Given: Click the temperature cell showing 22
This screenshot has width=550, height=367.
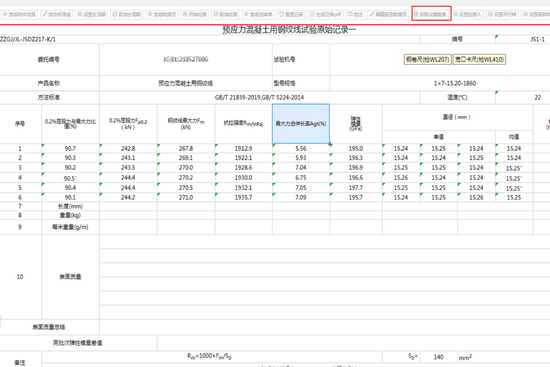Looking at the screenshot, I should pos(523,98).
